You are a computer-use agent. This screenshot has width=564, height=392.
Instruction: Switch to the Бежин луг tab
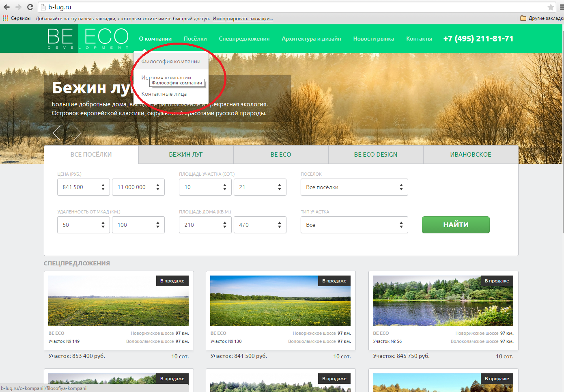[x=186, y=155]
